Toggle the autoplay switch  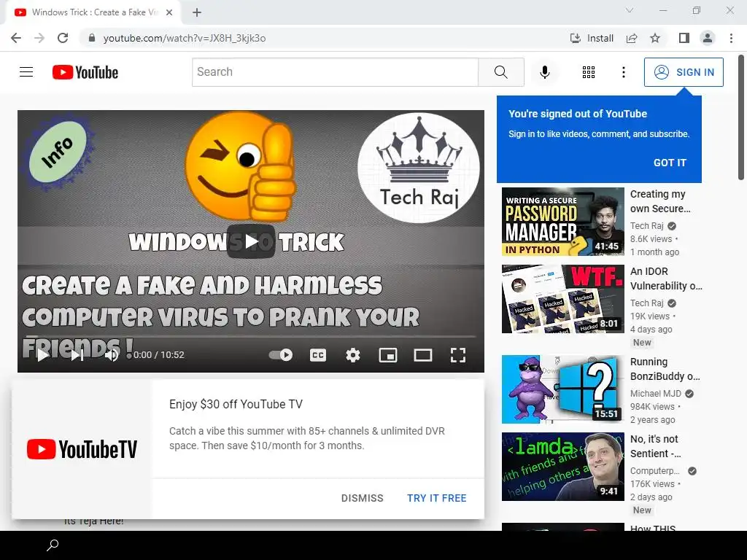281,355
